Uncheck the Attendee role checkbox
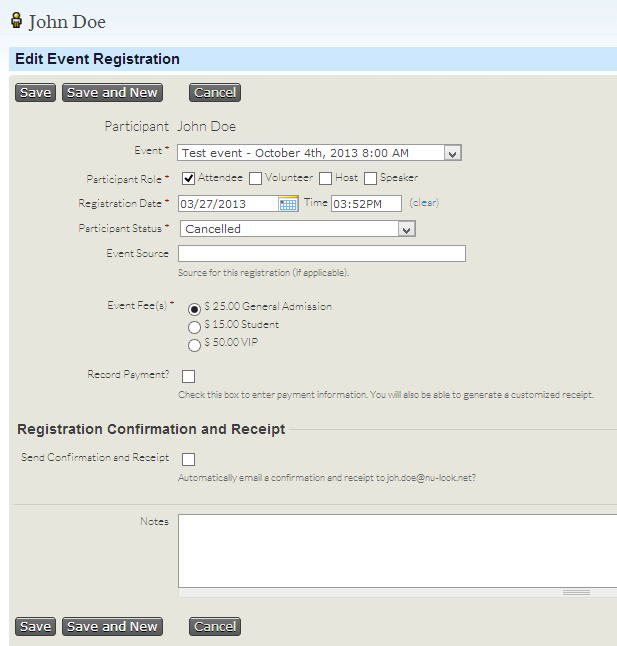The height and width of the screenshot is (646, 617). 188,179
